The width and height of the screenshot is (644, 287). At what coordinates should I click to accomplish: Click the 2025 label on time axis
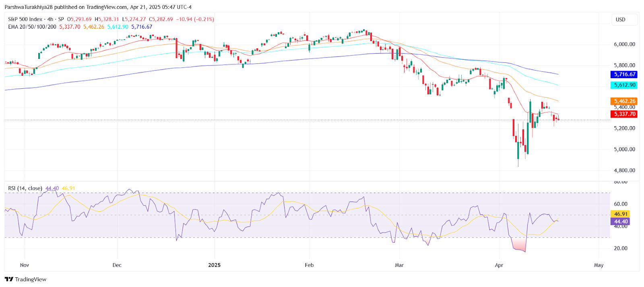215,265
